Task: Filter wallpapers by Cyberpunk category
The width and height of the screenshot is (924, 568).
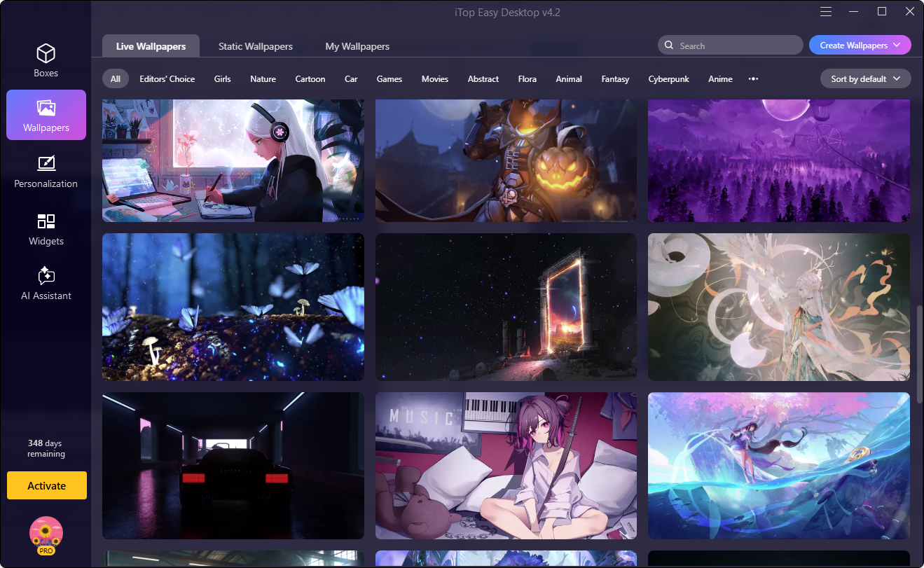Action: (669, 79)
